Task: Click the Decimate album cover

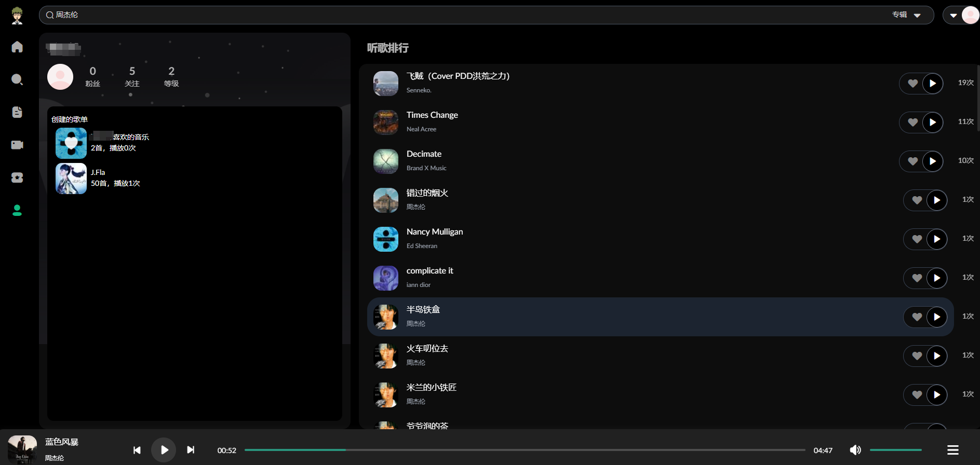Action: (386, 161)
